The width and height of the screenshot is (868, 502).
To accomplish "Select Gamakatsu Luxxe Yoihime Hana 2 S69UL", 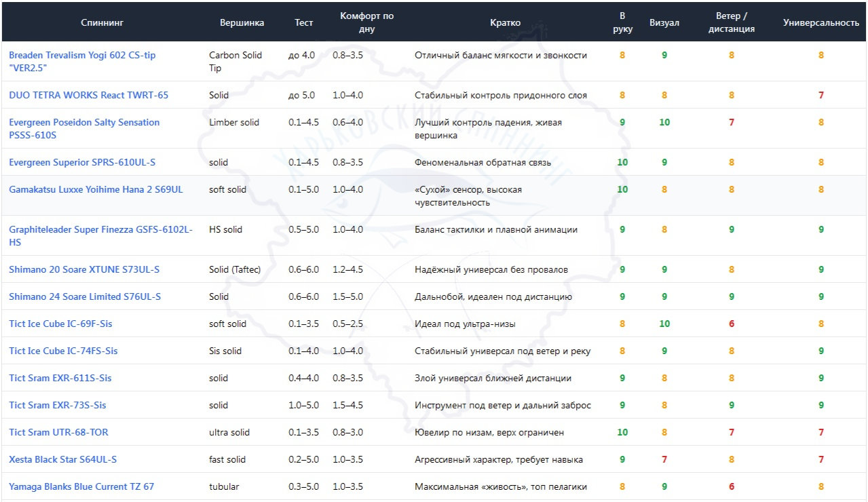I will (96, 189).
